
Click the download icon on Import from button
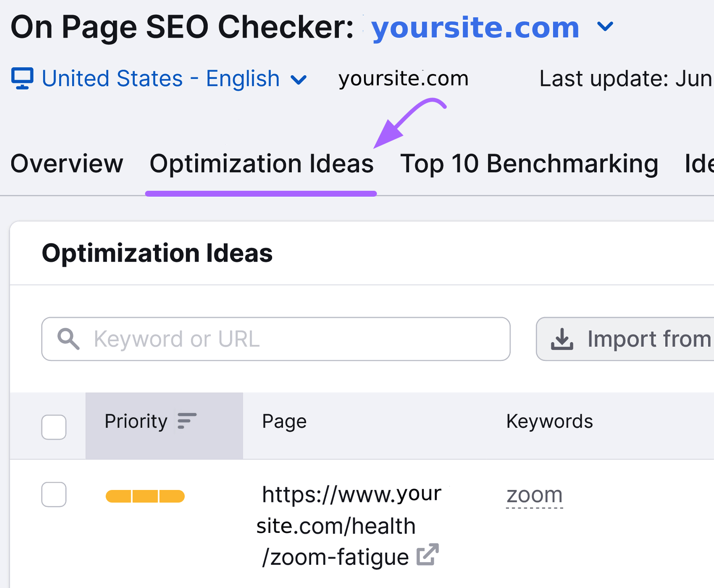click(x=562, y=339)
